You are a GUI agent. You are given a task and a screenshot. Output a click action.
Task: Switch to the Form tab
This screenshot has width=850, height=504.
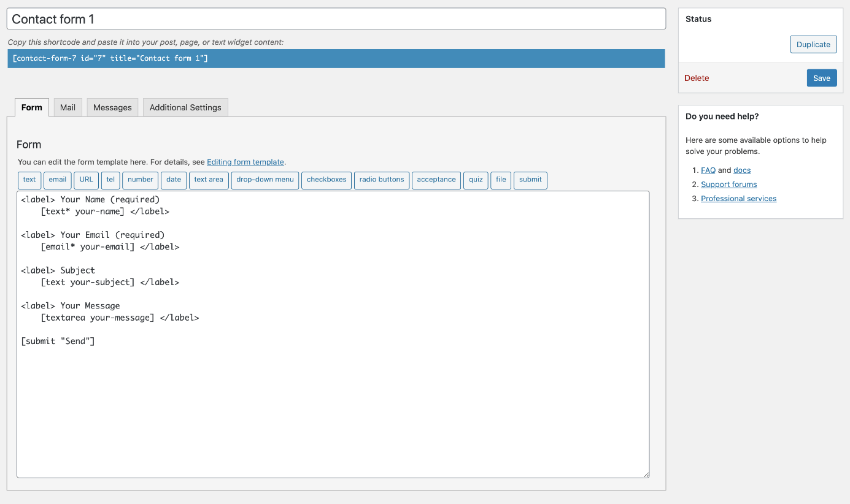tap(32, 107)
